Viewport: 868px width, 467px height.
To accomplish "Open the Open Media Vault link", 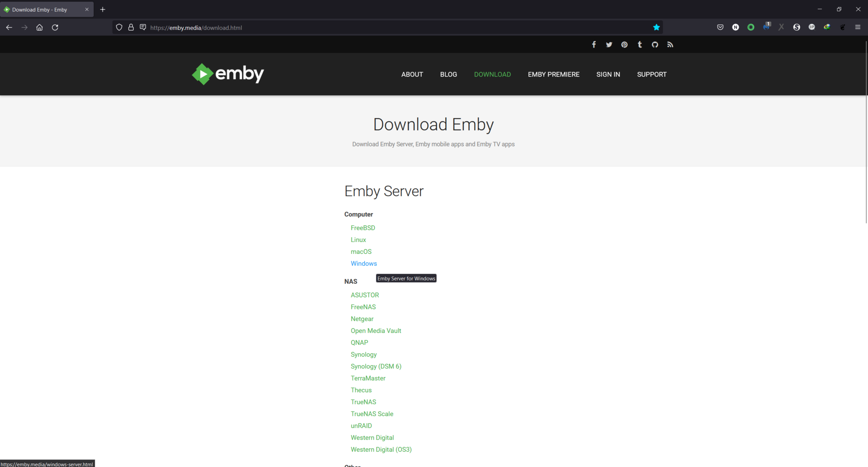I will (376, 331).
